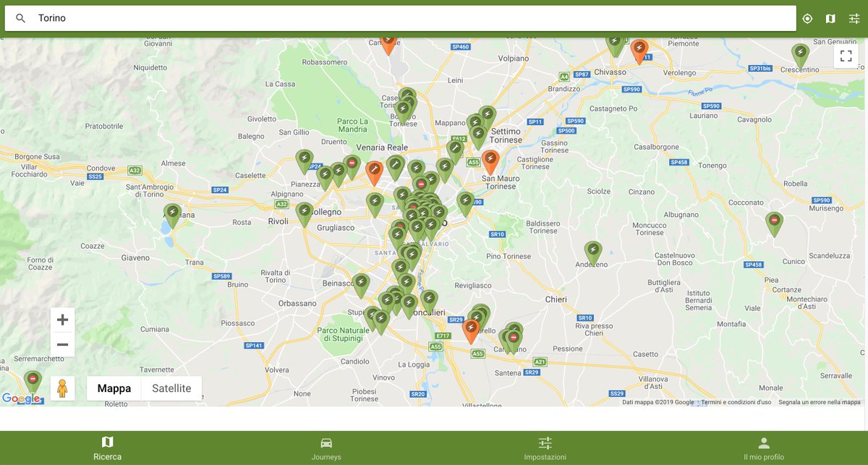Switch map type to Mappa

pyautogui.click(x=114, y=388)
